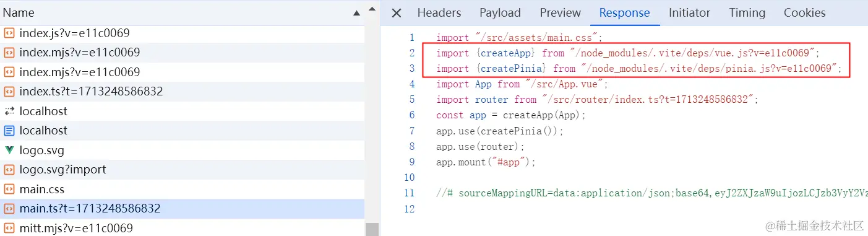The width and height of the screenshot is (868, 236).
Task: Open the Preview tab
Action: pos(560,13)
